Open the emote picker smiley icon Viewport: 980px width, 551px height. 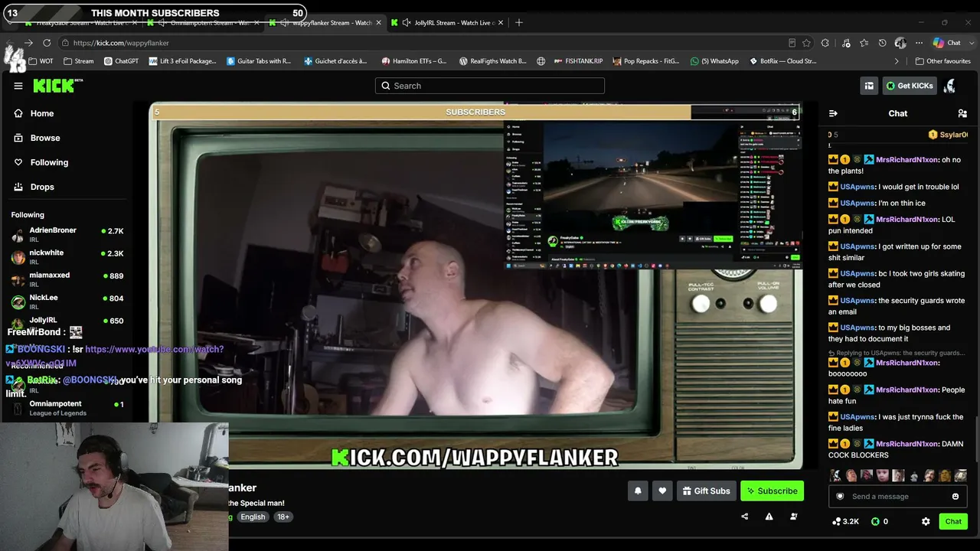pos(955,497)
